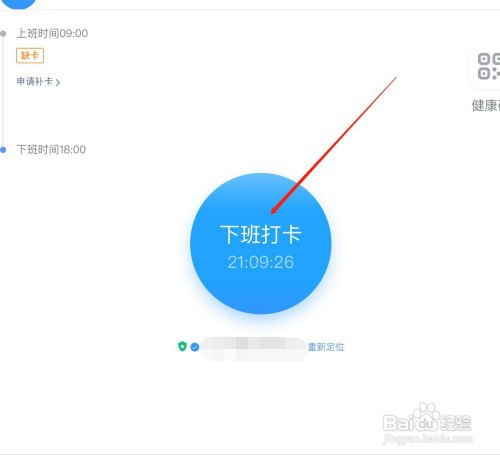
Task: Click the blurred location address text
Action: [253, 349]
